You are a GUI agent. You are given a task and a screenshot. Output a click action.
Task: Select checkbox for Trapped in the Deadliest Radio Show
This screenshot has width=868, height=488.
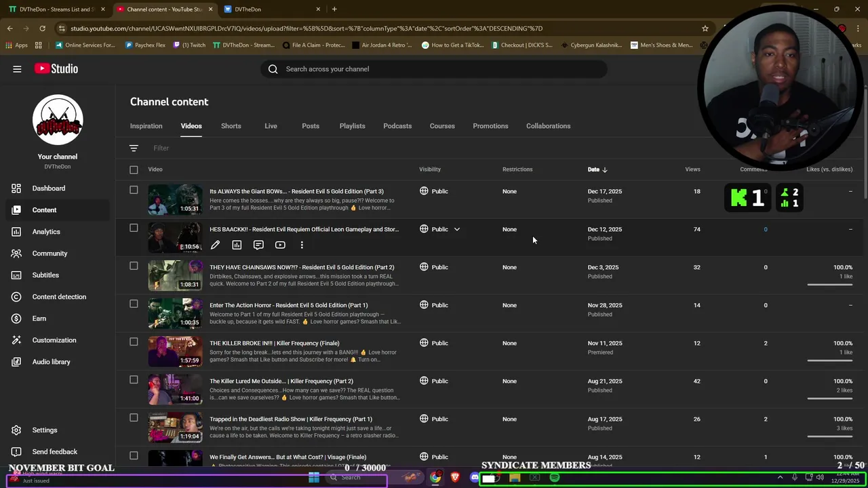(x=134, y=418)
